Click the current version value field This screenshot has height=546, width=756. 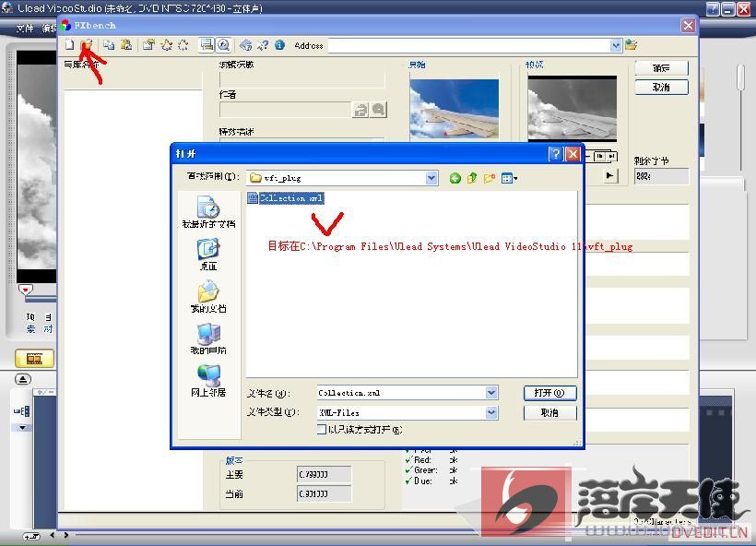(x=324, y=494)
